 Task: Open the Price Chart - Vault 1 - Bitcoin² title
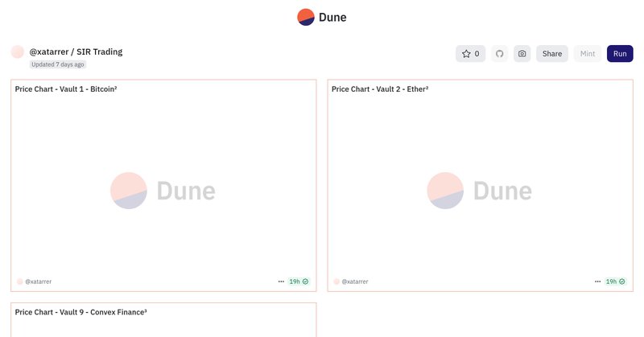[x=66, y=89]
